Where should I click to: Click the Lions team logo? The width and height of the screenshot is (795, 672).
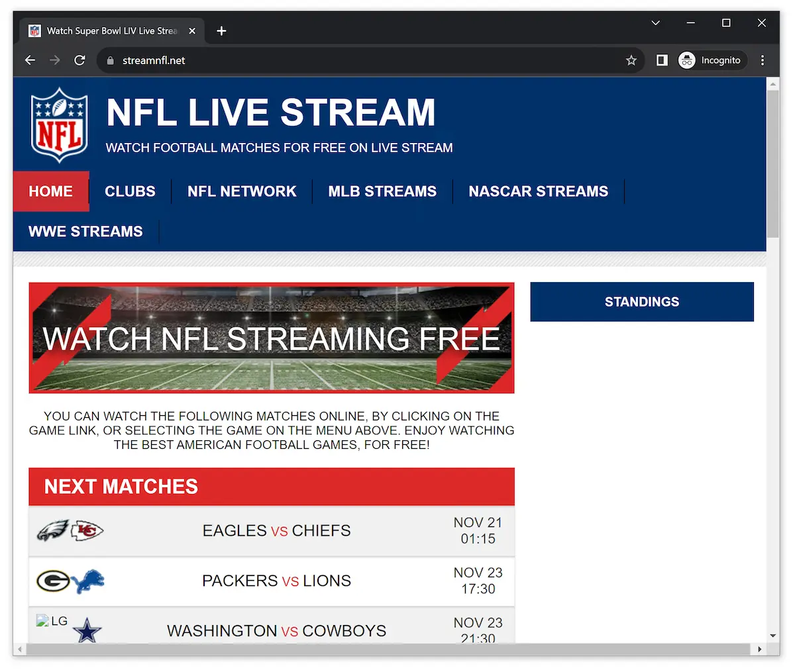(x=87, y=581)
